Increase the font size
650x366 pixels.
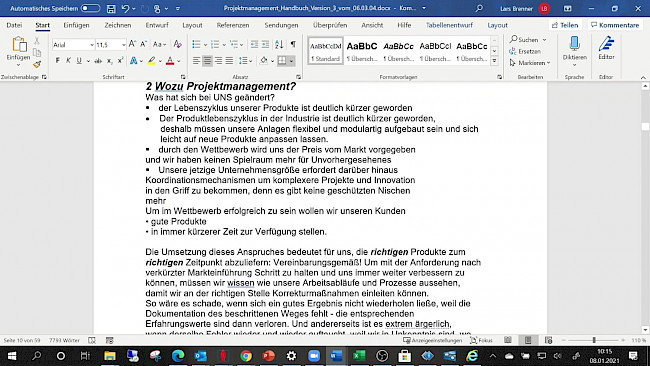click(132, 44)
